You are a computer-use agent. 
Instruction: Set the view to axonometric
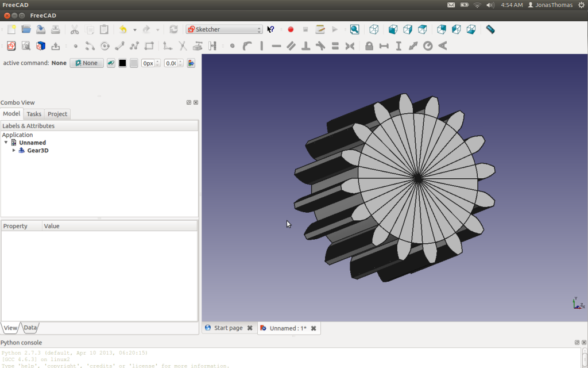click(x=374, y=29)
